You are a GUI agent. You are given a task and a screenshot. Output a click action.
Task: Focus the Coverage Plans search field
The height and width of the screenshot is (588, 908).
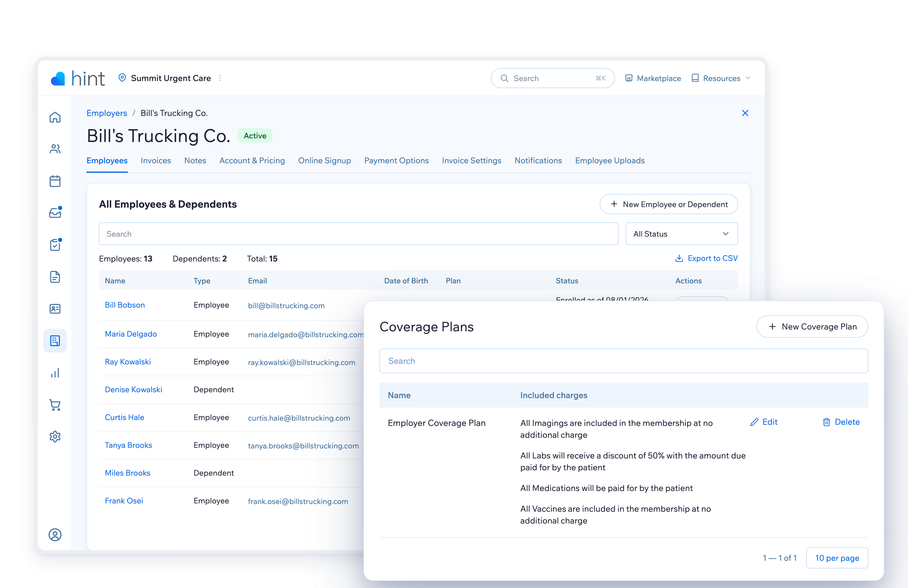coord(623,361)
